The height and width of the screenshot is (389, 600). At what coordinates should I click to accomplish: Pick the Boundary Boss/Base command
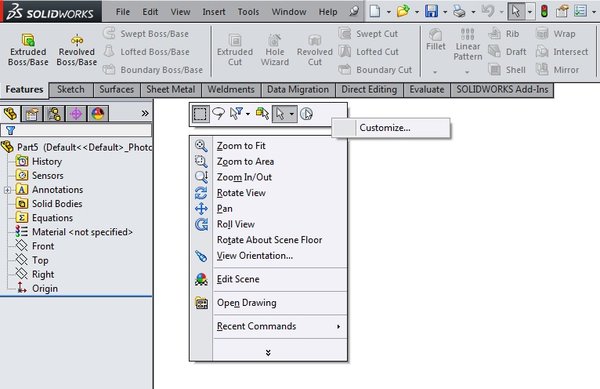(x=153, y=70)
